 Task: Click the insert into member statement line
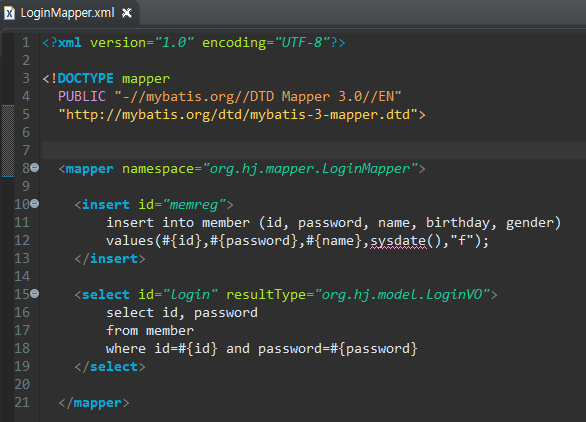pyautogui.click(x=333, y=223)
